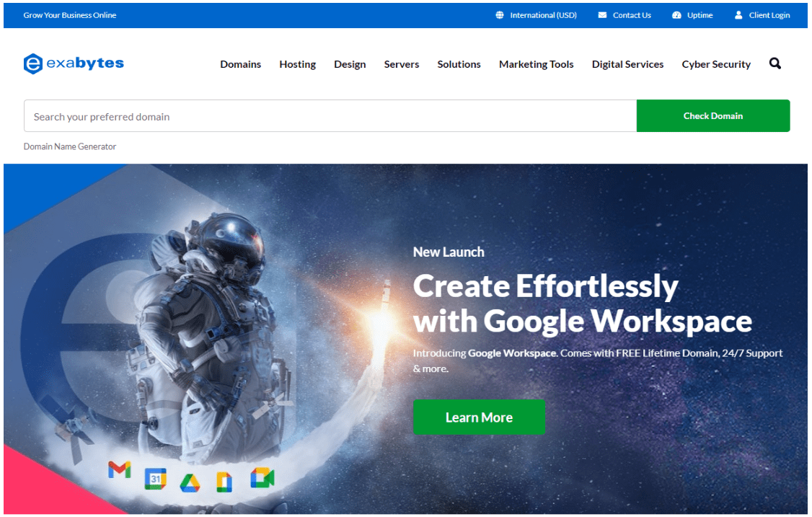Image resolution: width=812 pixels, height=517 pixels.
Task: Click the Google Calendar icon in the banner
Action: (155, 479)
